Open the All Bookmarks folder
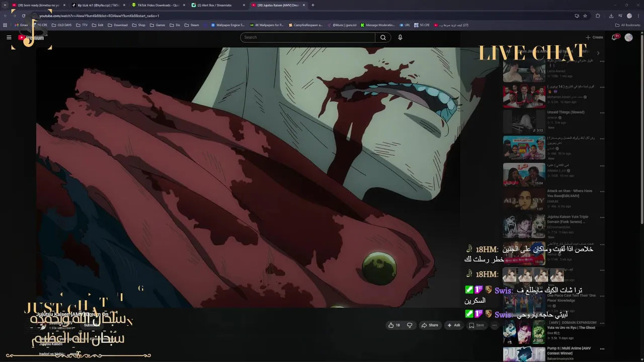 (x=627, y=25)
